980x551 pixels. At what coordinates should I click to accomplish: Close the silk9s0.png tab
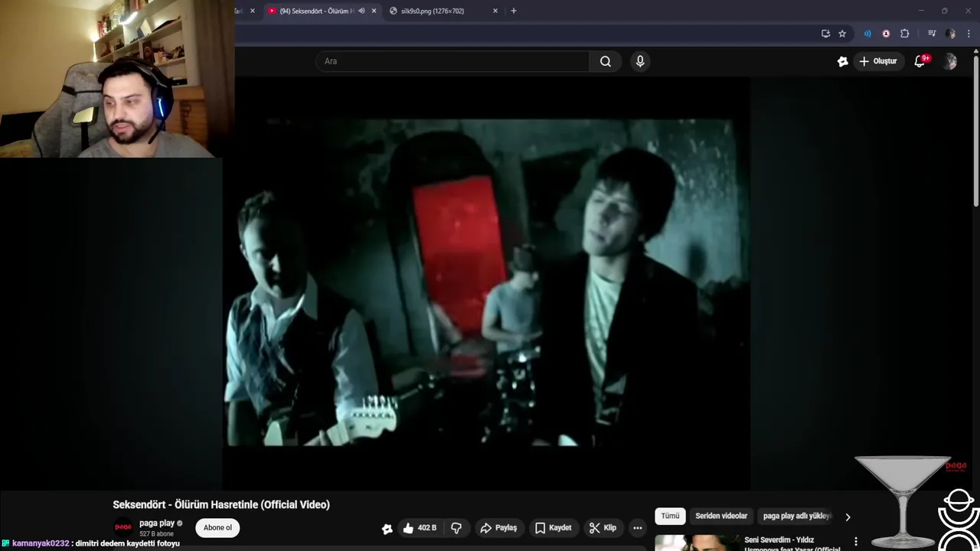click(x=495, y=11)
